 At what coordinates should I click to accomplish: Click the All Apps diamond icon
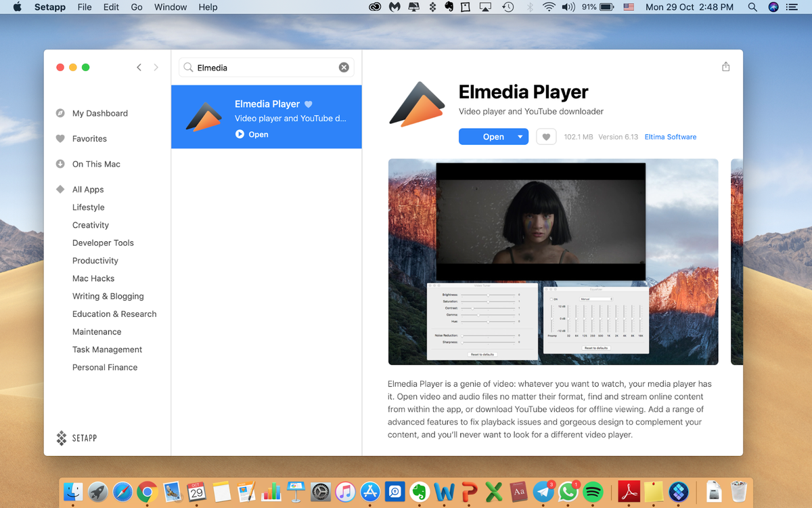coord(60,190)
